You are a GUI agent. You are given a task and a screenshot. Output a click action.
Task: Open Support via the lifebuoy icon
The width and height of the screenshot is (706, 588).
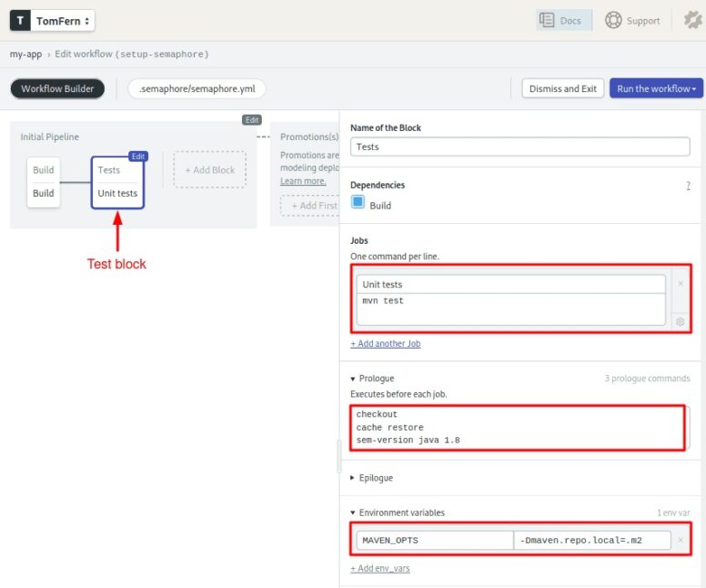point(613,20)
